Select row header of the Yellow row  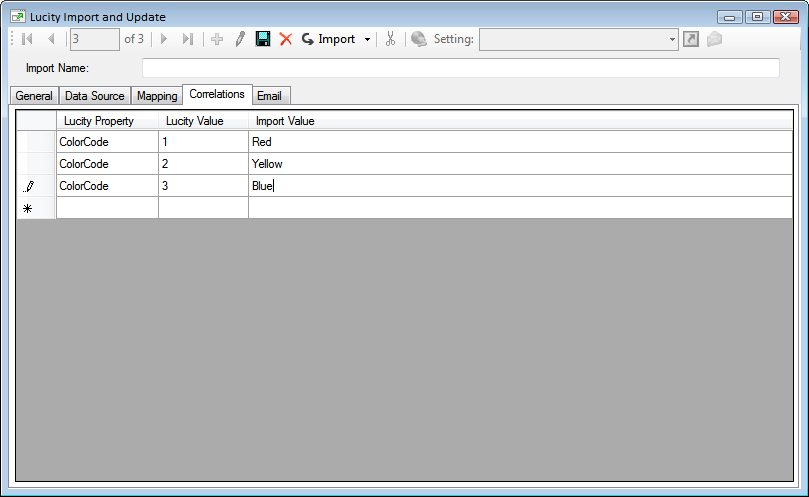click(x=36, y=164)
